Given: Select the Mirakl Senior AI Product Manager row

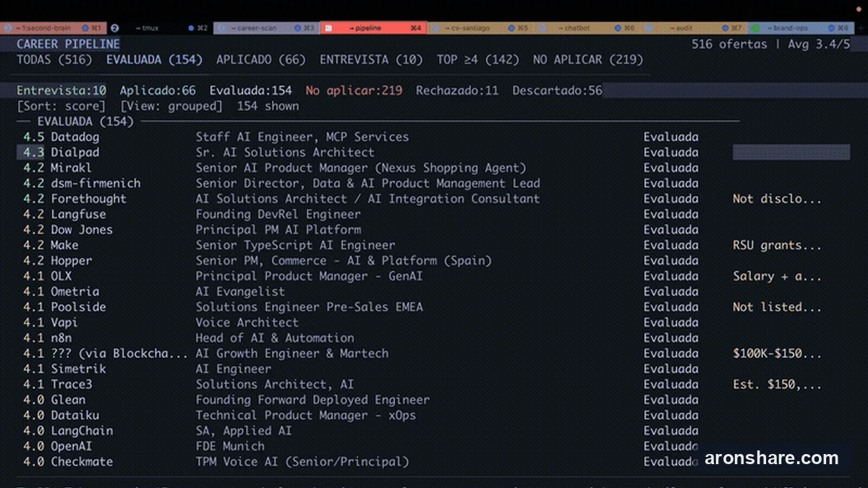Looking at the screenshot, I should tap(434, 168).
